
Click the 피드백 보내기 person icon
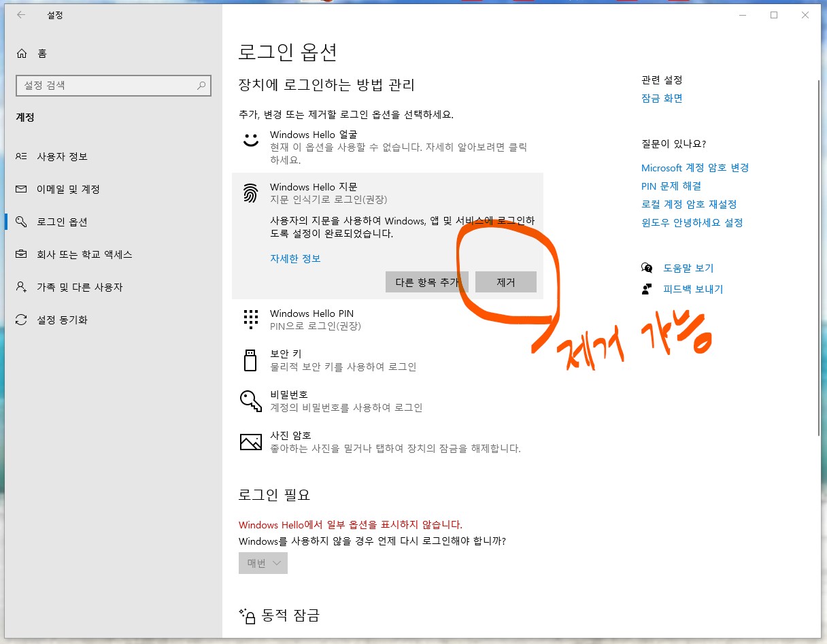[647, 289]
